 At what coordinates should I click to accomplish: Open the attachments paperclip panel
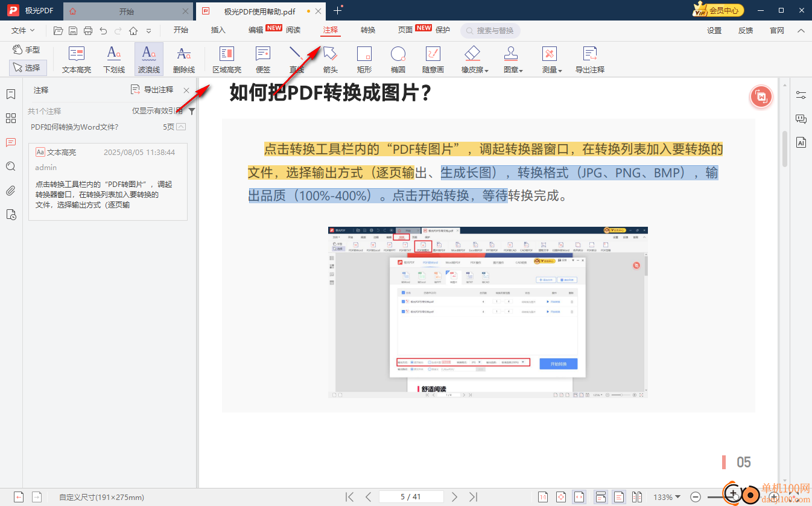coord(10,191)
